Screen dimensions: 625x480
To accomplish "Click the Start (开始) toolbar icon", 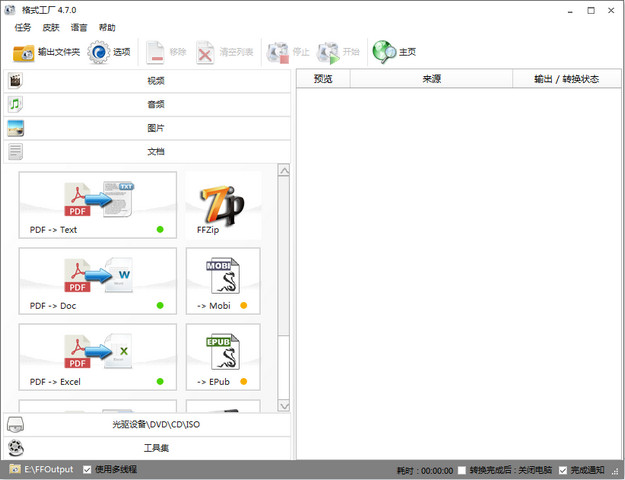I will tap(328, 52).
